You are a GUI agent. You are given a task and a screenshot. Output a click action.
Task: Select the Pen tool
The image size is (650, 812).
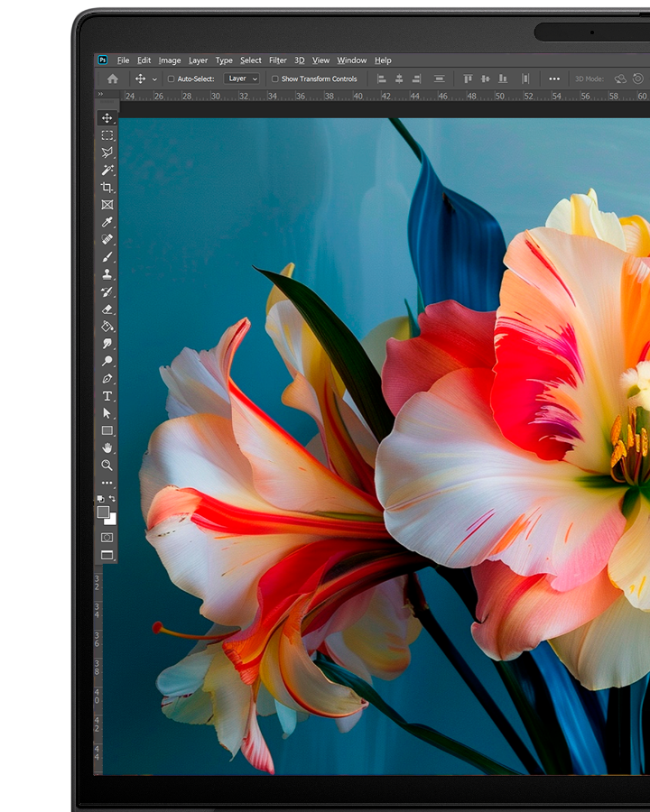107,379
